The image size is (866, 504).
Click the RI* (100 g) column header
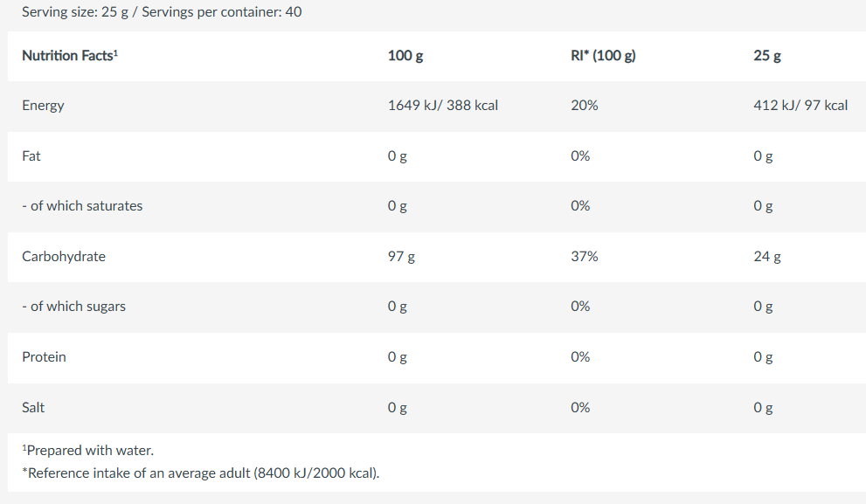click(x=602, y=56)
